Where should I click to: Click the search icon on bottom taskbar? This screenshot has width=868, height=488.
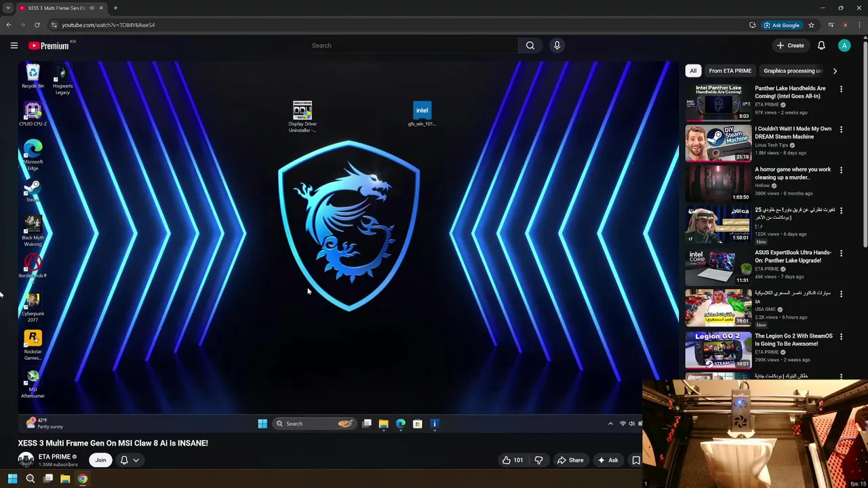30,479
